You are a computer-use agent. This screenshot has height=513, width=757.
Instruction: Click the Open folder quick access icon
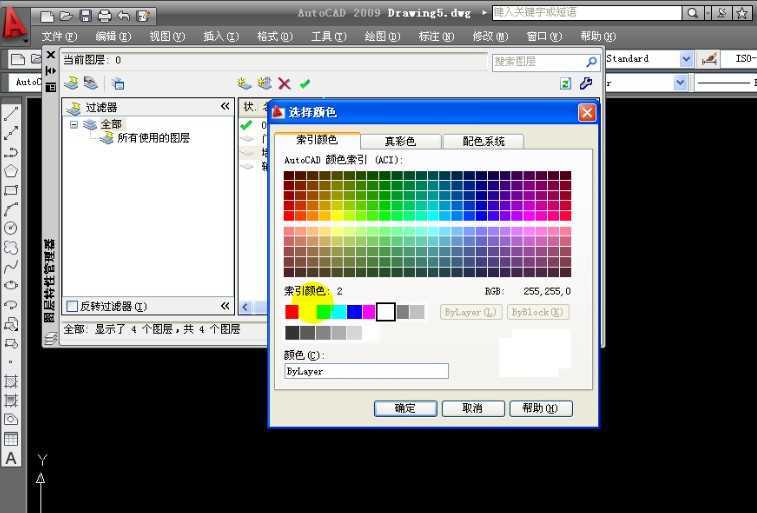pyautogui.click(x=66, y=16)
